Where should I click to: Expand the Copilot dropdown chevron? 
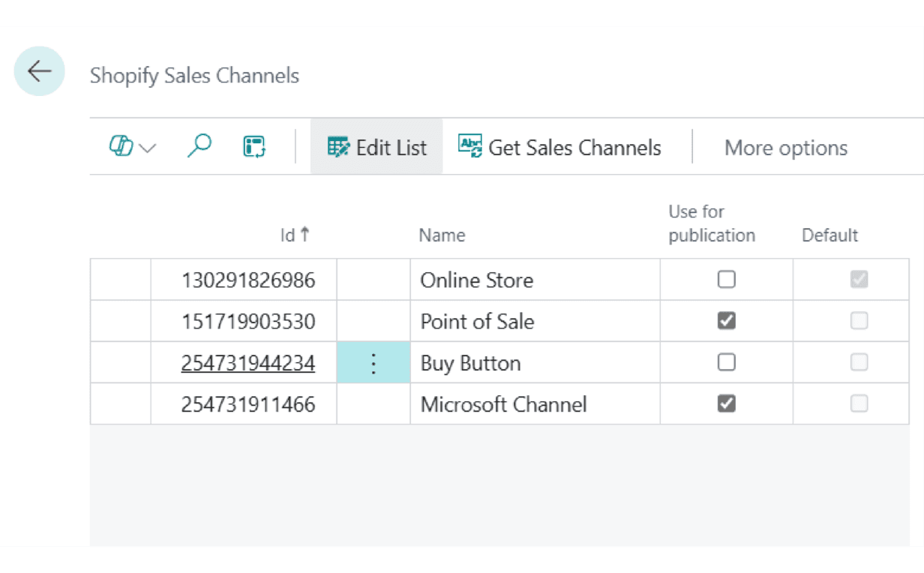tap(148, 148)
